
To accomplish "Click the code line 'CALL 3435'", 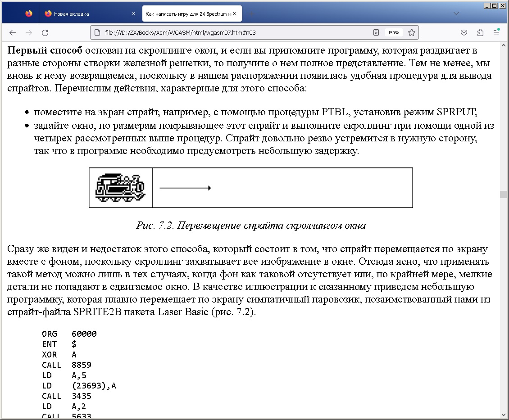I will click(67, 396).
